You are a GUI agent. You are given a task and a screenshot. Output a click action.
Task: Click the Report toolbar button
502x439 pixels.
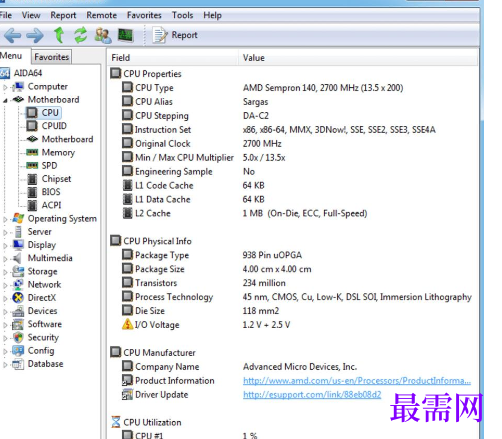[x=175, y=35]
